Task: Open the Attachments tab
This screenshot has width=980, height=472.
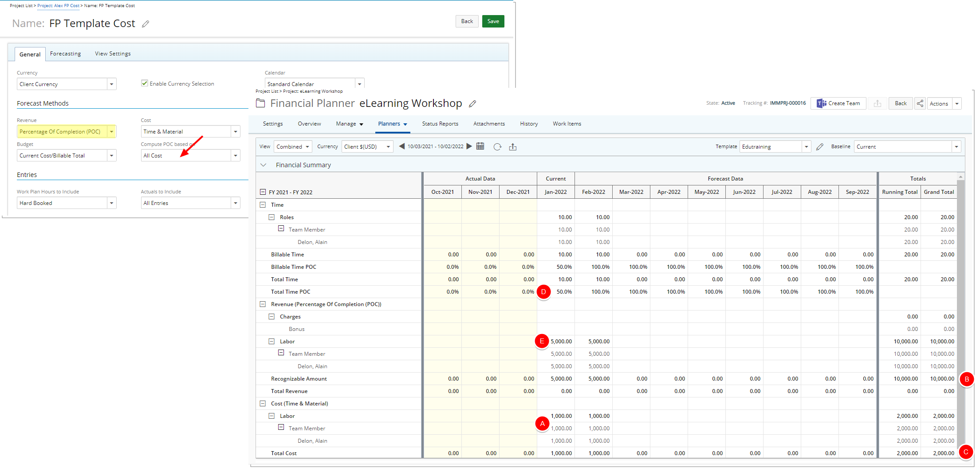Action: point(489,124)
